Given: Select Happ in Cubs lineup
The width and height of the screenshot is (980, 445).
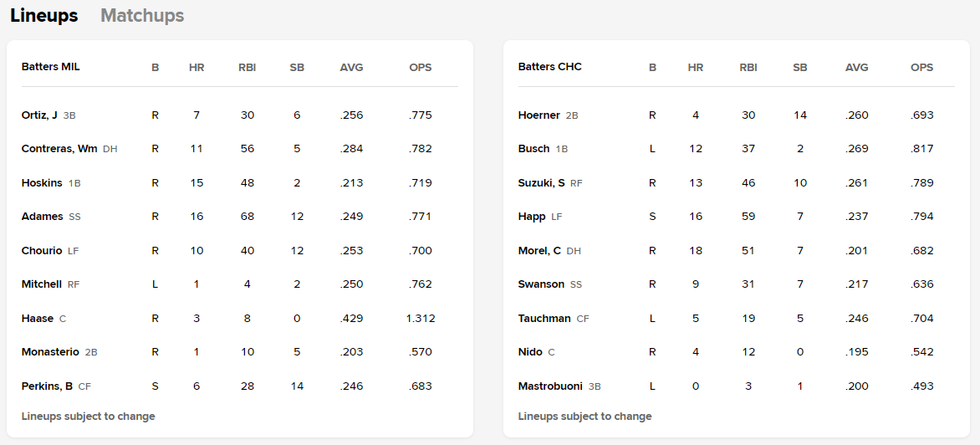Looking at the screenshot, I should 532,217.
